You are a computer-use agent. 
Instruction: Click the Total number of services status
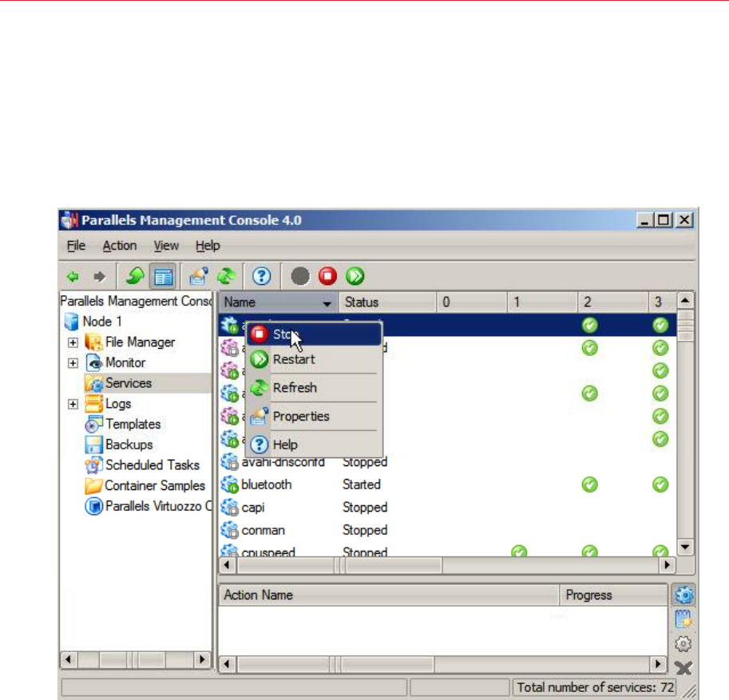coord(595,687)
